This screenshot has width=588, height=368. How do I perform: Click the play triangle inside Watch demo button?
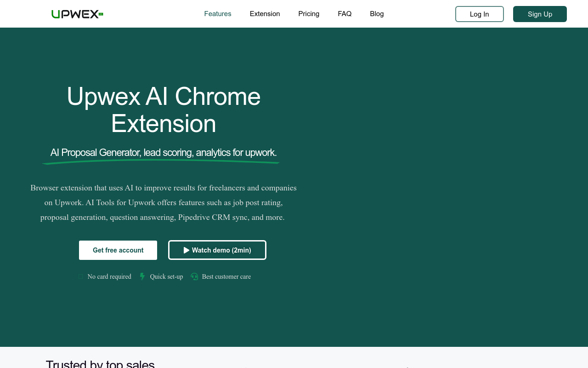pyautogui.click(x=186, y=250)
